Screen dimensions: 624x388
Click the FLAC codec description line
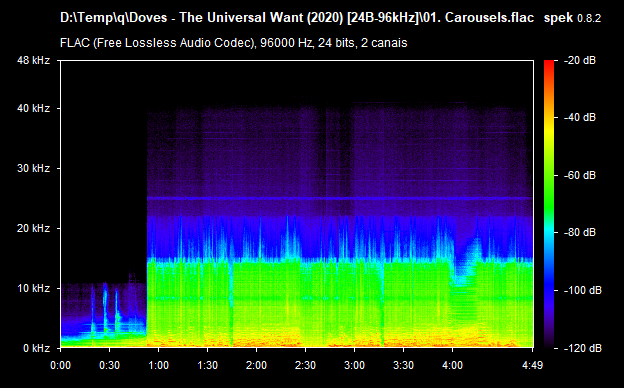coord(234,43)
